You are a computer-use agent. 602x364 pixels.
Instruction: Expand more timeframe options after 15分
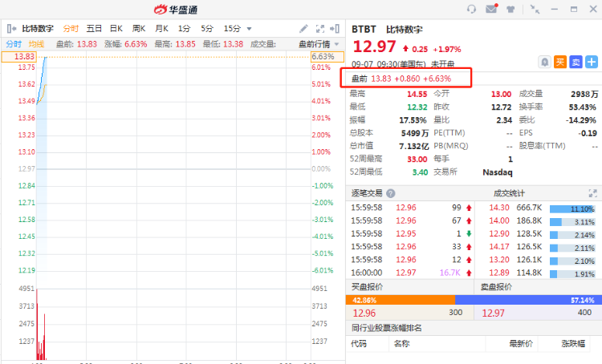click(249, 28)
